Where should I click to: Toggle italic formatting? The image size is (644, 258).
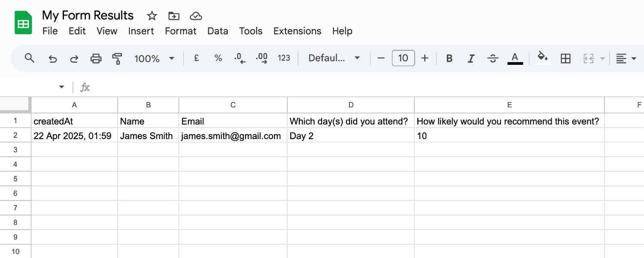[471, 58]
